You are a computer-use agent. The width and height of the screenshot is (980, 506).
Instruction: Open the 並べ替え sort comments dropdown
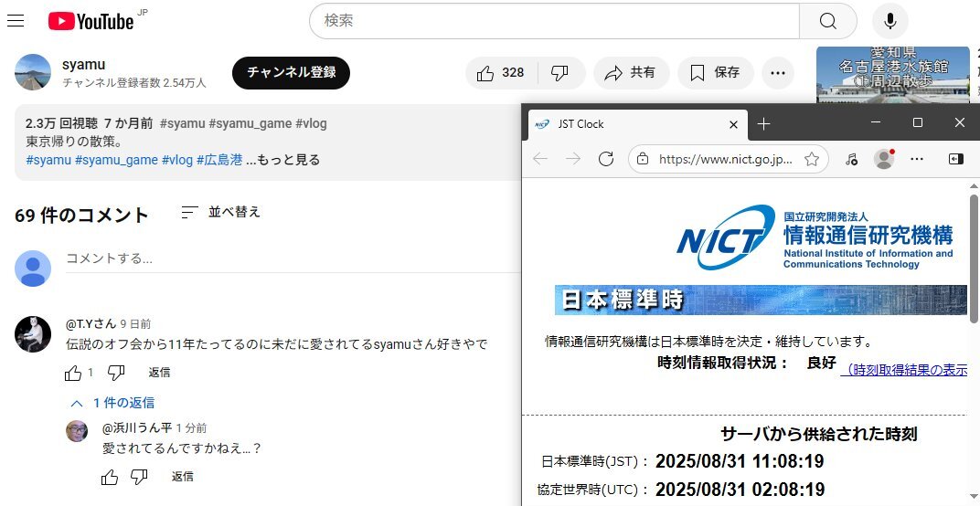pyautogui.click(x=220, y=213)
